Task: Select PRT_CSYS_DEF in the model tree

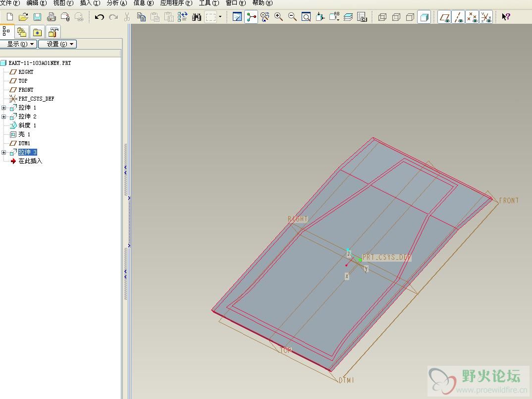Action: click(x=36, y=99)
